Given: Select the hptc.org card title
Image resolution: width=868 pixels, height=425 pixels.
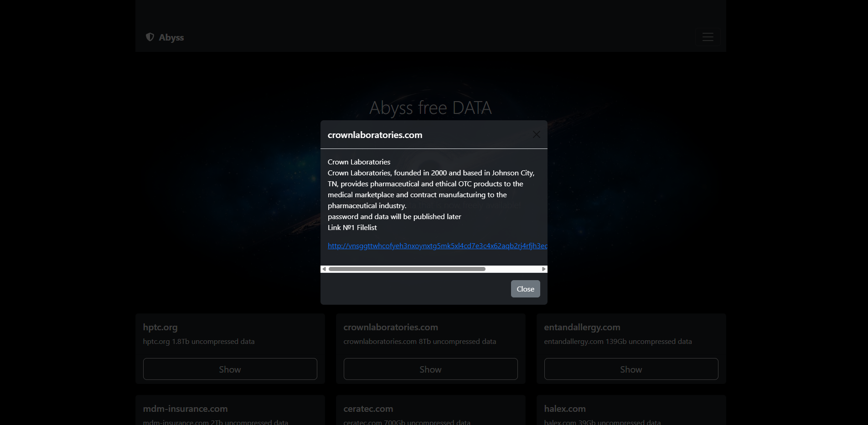Looking at the screenshot, I should pos(160,327).
